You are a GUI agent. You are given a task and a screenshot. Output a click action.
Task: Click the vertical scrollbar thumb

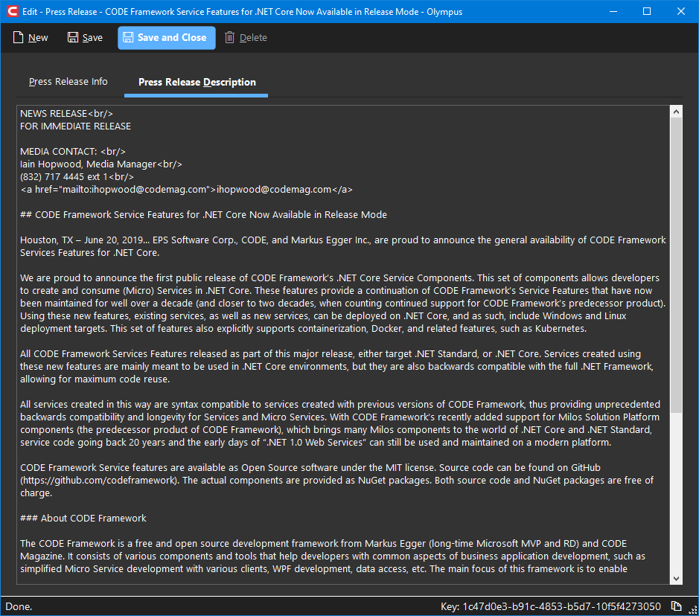click(x=676, y=265)
